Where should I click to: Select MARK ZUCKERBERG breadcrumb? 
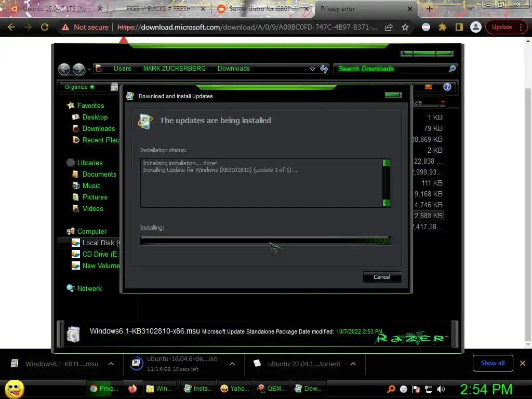pos(174,69)
